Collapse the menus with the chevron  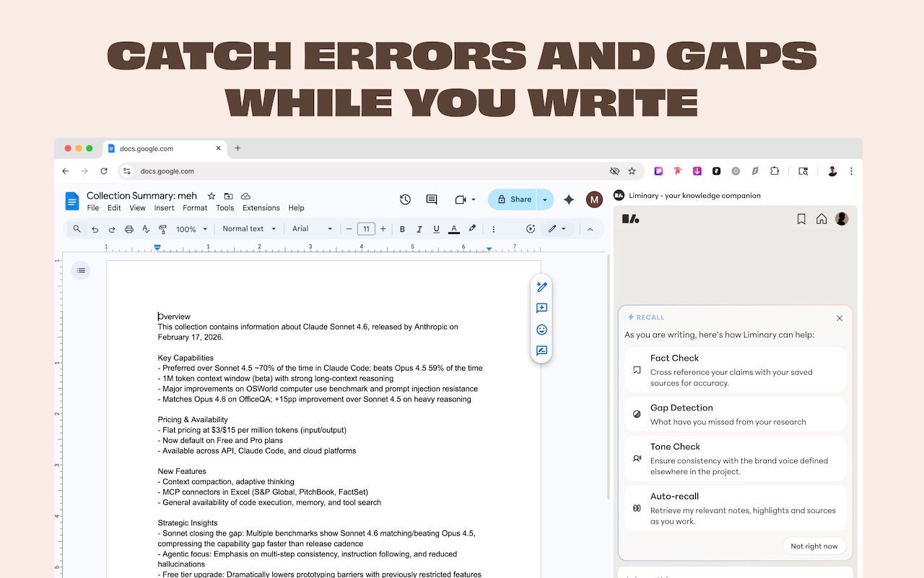[x=590, y=229]
